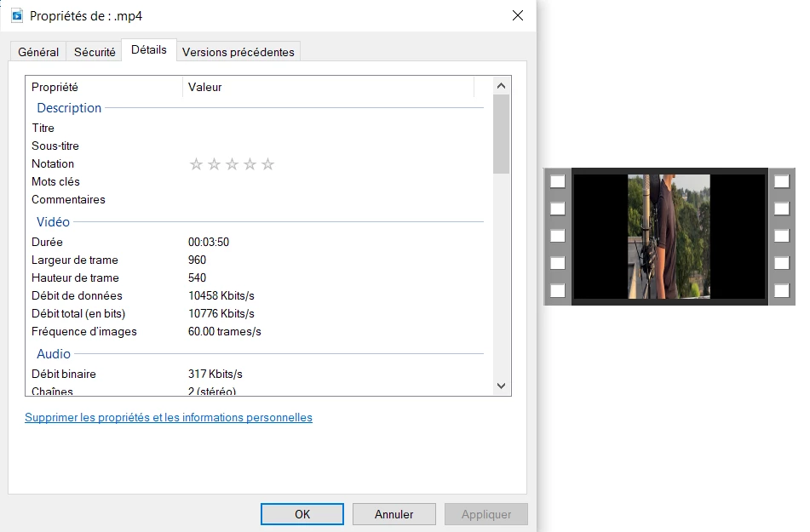Image resolution: width=810 pixels, height=532 pixels.
Task: Set rating to one star in Notation
Action: pyautogui.click(x=196, y=164)
